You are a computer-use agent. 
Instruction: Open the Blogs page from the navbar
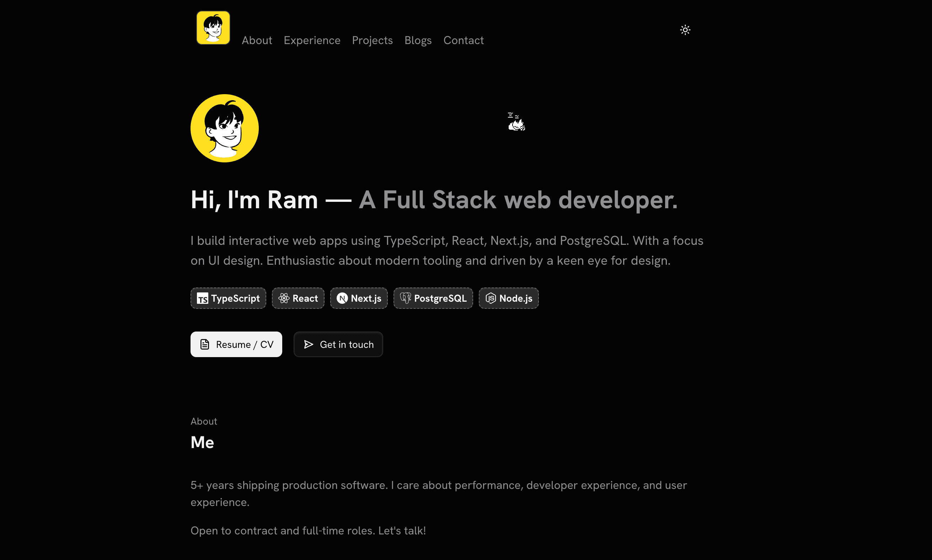point(418,41)
